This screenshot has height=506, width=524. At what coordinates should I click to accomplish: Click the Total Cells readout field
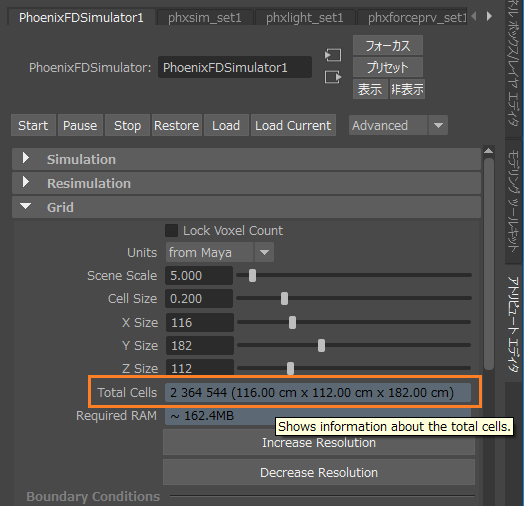click(318, 392)
